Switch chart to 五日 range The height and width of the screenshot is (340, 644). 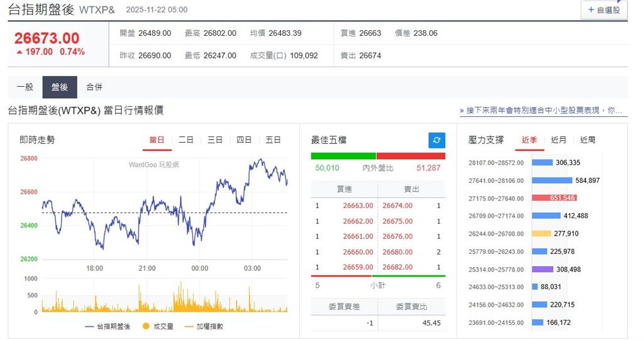point(273,140)
